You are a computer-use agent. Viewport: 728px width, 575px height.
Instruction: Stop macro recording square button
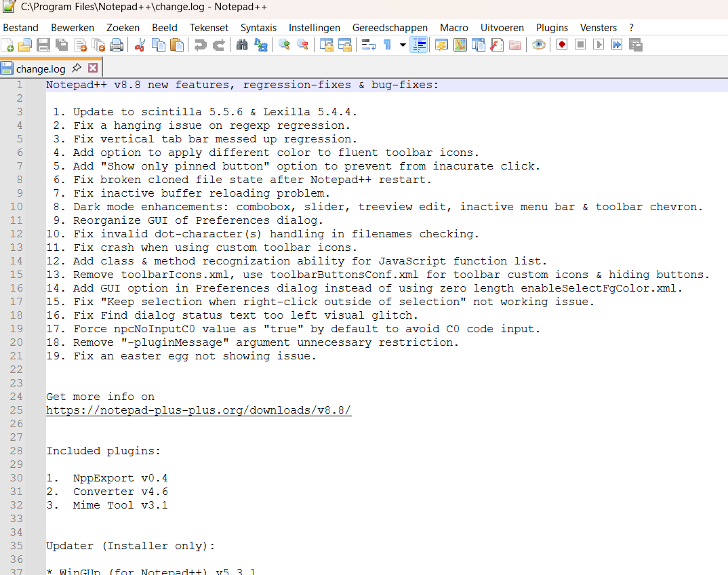pos(580,45)
